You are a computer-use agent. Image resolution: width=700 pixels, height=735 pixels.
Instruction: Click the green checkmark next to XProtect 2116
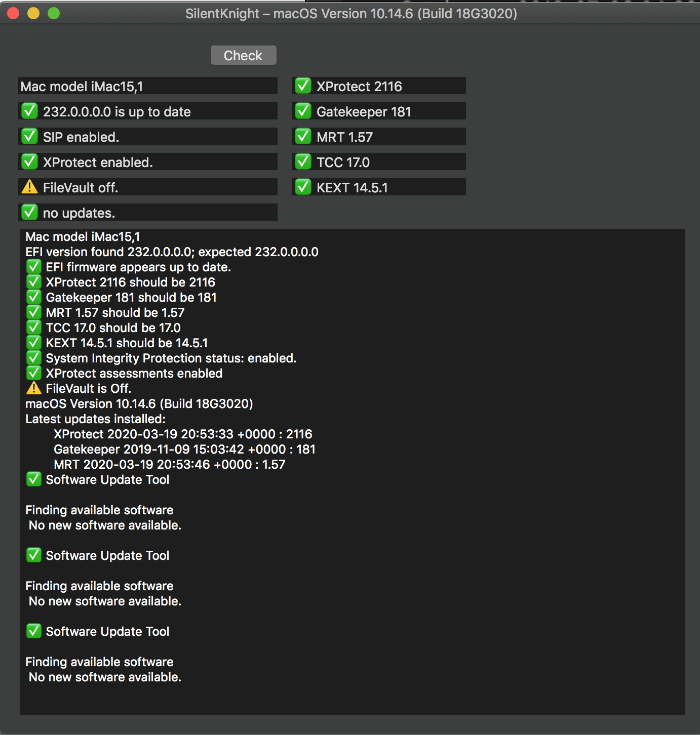pos(303,86)
